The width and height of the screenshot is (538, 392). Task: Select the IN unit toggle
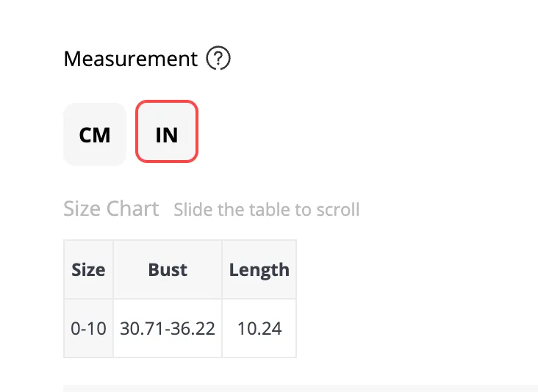click(167, 131)
